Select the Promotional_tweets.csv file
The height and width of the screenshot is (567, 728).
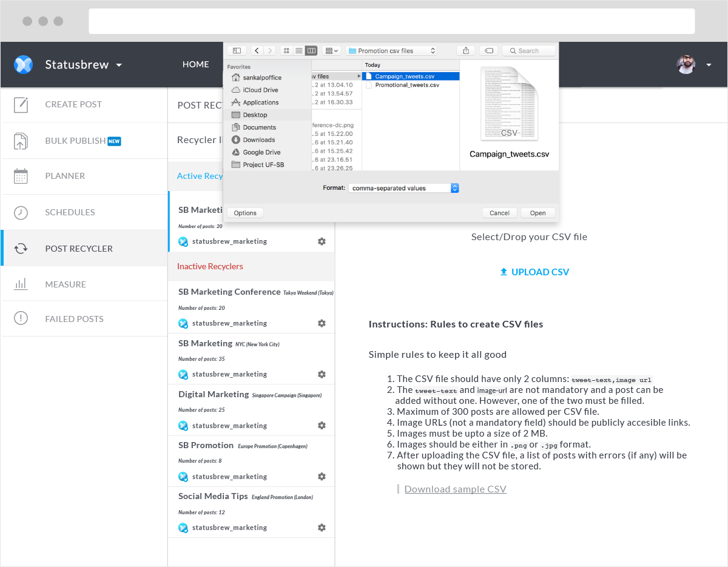pyautogui.click(x=411, y=85)
